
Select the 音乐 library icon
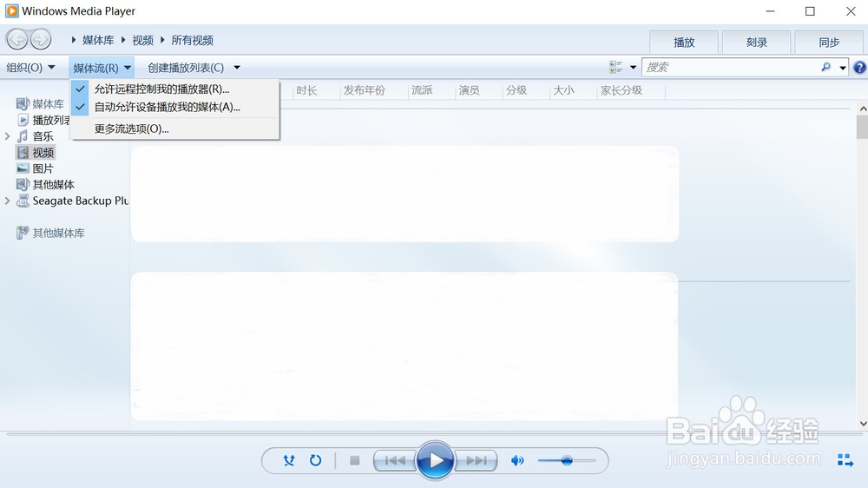coord(23,135)
